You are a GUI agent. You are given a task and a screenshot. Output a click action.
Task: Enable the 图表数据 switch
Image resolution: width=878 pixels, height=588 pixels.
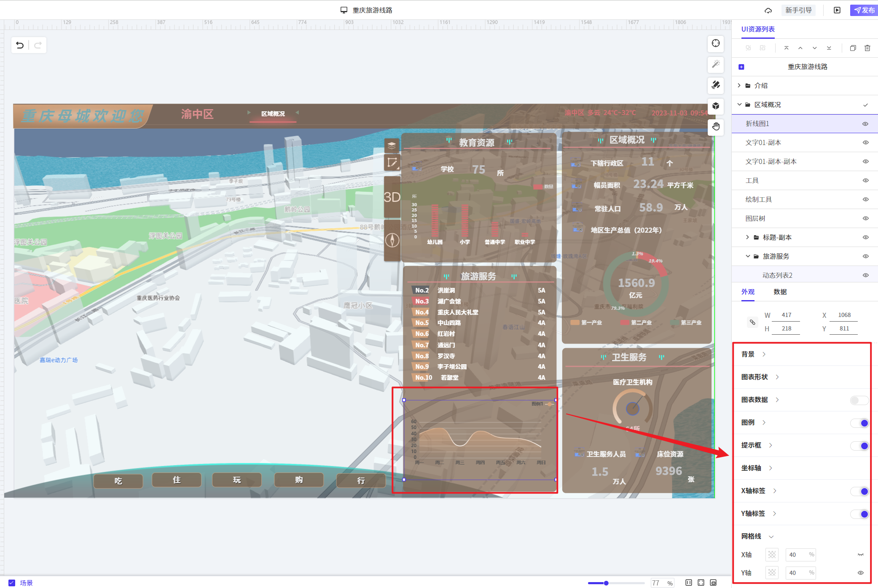pos(859,400)
